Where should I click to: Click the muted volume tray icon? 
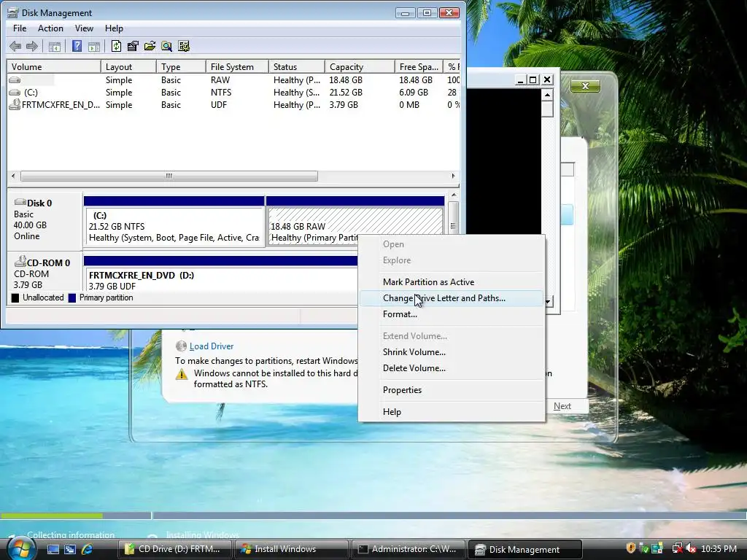(x=692, y=548)
